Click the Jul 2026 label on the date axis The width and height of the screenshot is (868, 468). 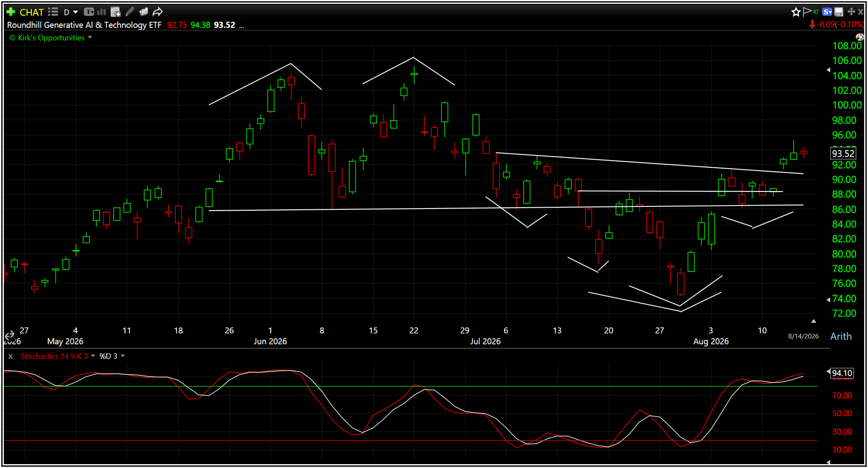coord(485,341)
